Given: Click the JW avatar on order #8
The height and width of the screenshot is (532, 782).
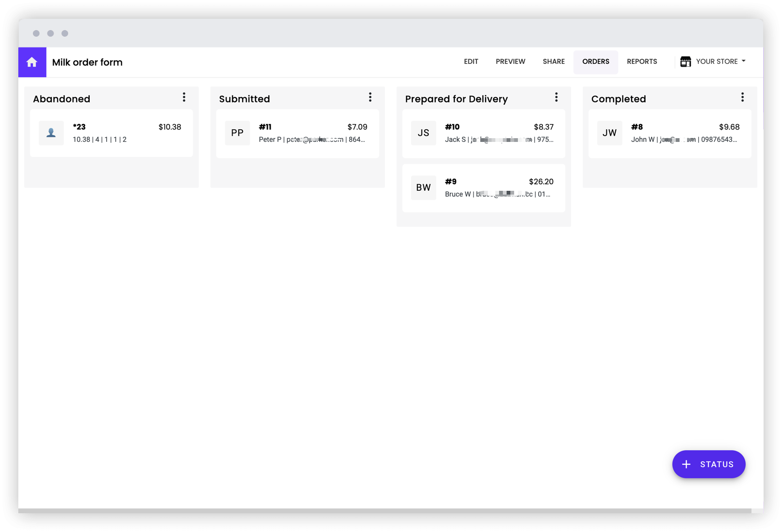Looking at the screenshot, I should (x=610, y=133).
